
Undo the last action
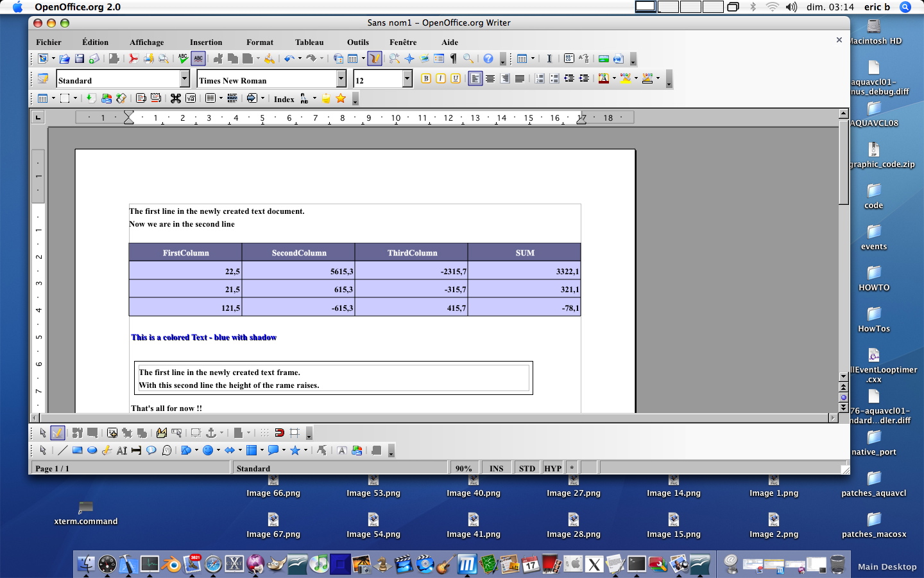pyautogui.click(x=289, y=59)
